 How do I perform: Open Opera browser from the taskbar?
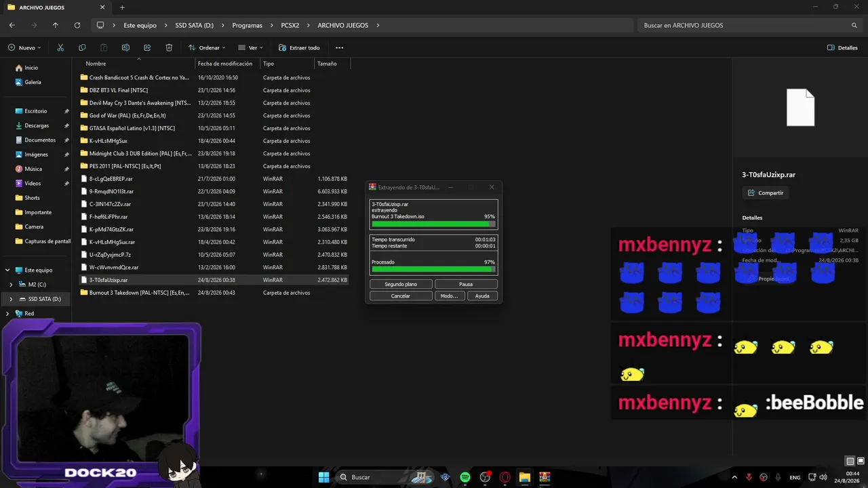[505, 477]
